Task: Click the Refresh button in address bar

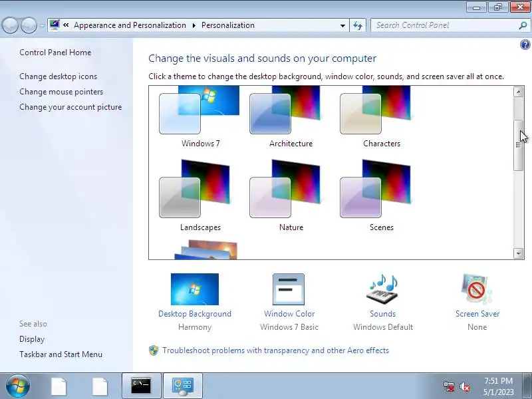Action: pos(358,25)
